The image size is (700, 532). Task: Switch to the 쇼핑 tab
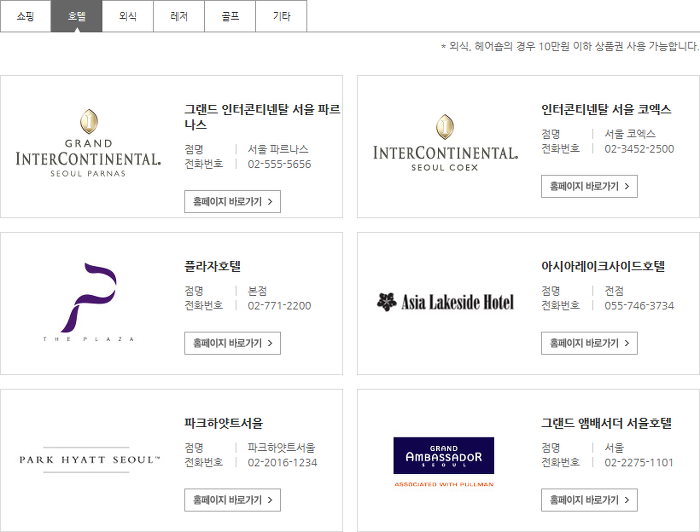tap(25, 16)
